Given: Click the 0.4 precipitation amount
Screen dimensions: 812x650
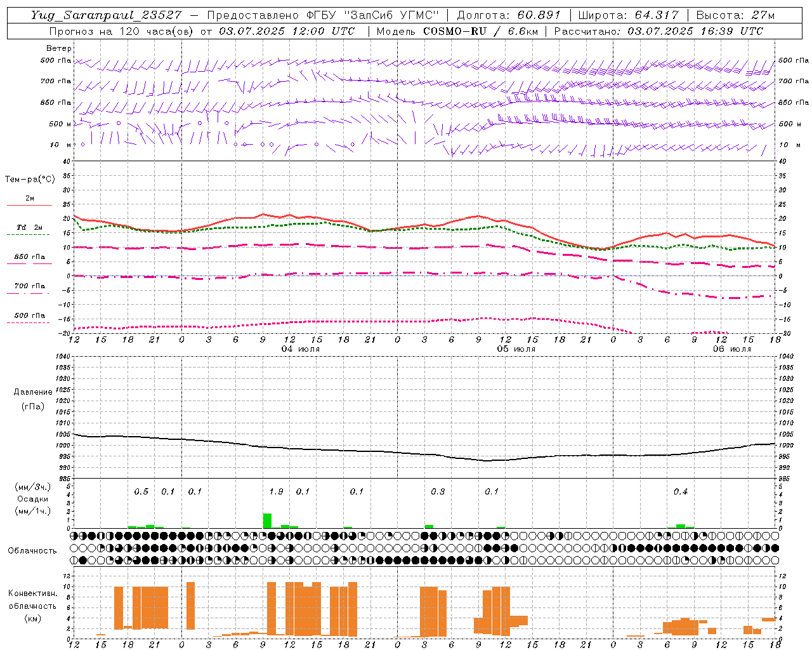Looking at the screenshot, I should pos(681,491).
